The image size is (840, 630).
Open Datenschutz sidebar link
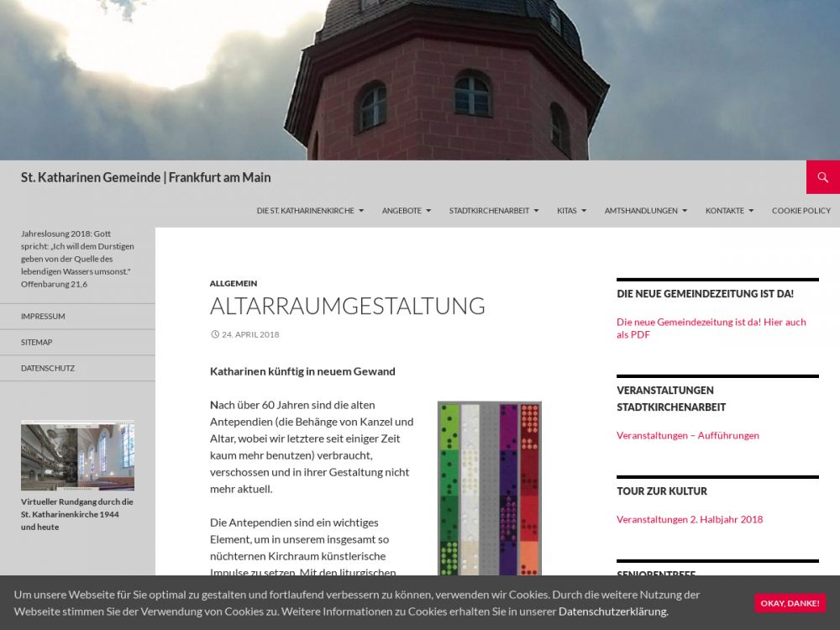[x=48, y=369]
